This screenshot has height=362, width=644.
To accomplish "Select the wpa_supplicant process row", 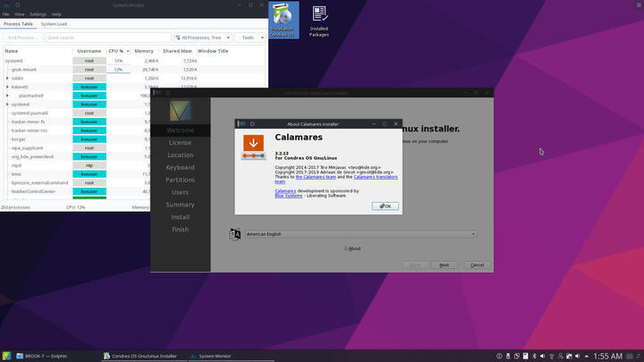I will [x=76, y=147].
